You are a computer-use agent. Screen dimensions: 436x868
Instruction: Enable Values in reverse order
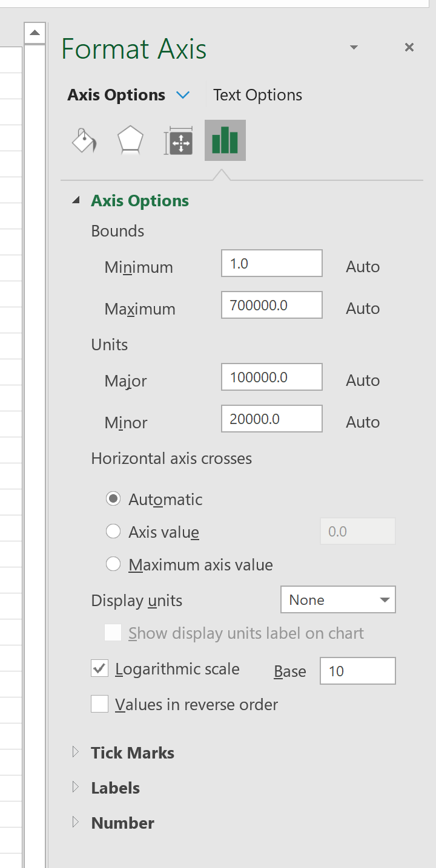coord(99,704)
